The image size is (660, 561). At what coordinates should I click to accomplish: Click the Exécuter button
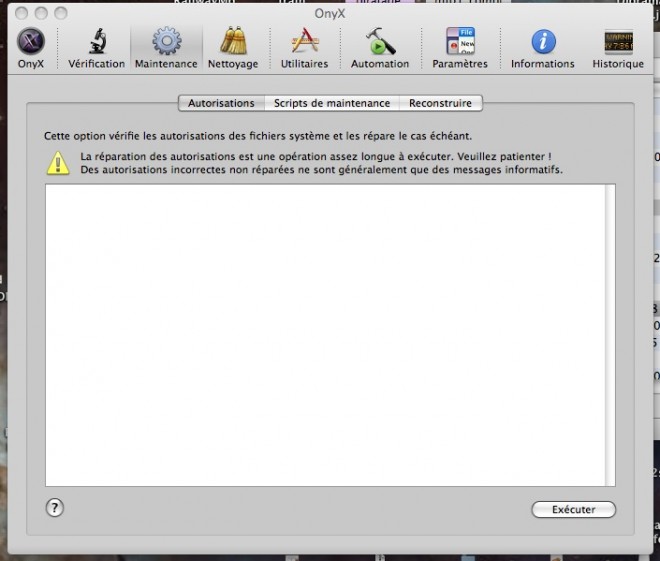point(573,509)
